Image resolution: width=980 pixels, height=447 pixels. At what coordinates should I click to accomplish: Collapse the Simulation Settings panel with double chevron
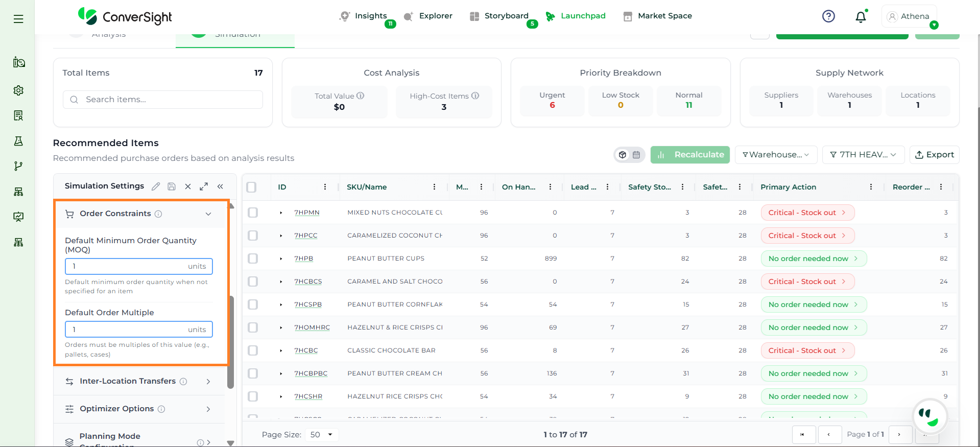(x=220, y=186)
